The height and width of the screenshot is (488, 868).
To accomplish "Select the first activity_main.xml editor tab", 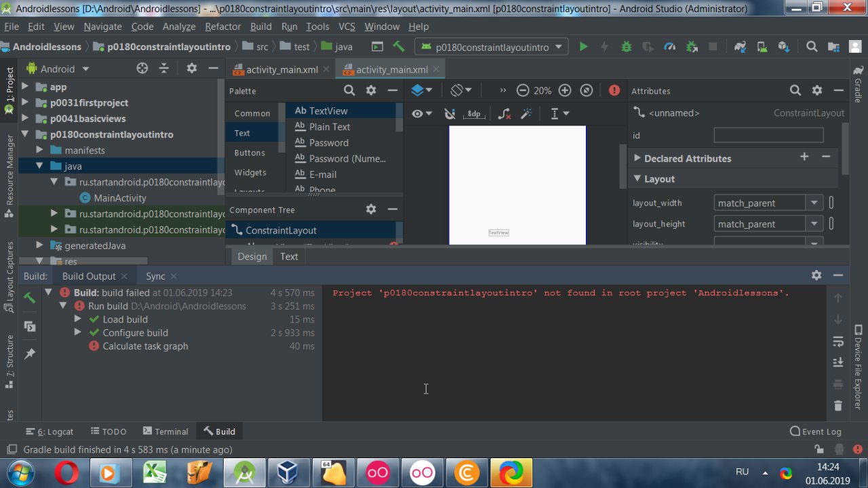I will pos(281,69).
